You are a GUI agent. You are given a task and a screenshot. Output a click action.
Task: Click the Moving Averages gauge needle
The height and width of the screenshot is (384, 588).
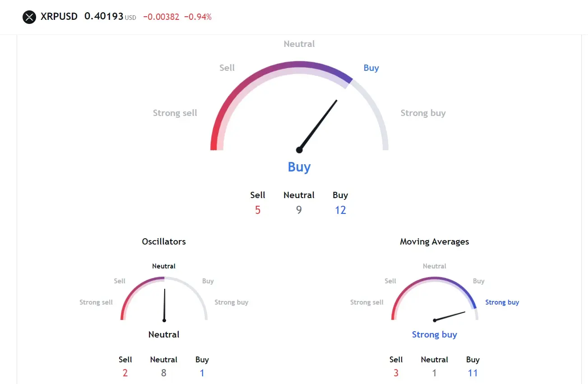point(449,316)
